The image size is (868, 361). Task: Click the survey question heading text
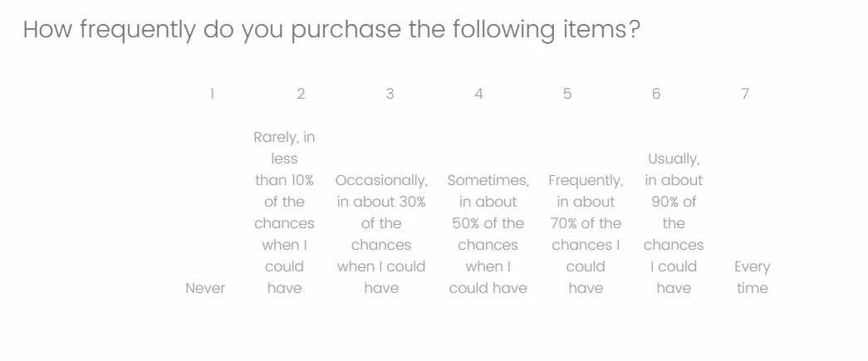pos(331,30)
